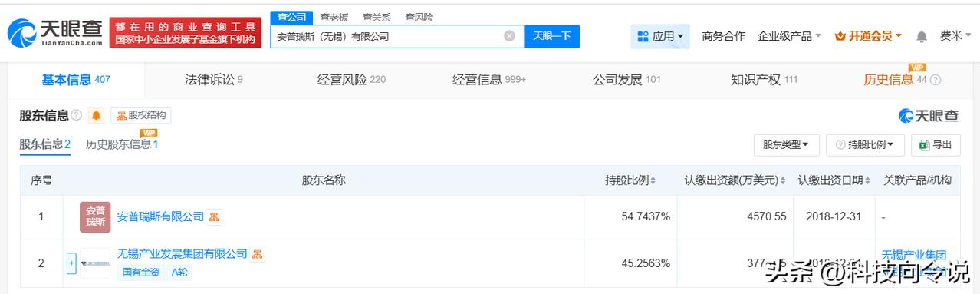Click the A轮 funding tag

[179, 272]
